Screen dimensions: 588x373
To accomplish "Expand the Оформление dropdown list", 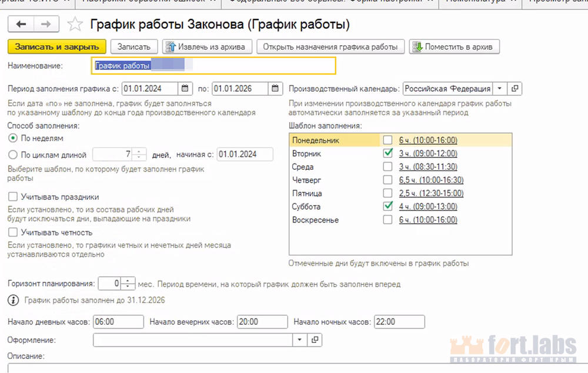I will pos(299,340).
